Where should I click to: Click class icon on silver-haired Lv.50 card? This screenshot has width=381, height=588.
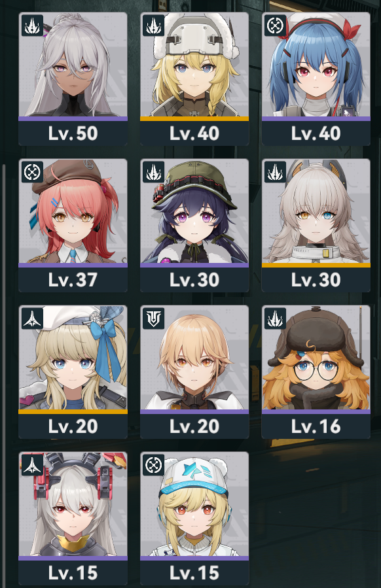point(32,26)
